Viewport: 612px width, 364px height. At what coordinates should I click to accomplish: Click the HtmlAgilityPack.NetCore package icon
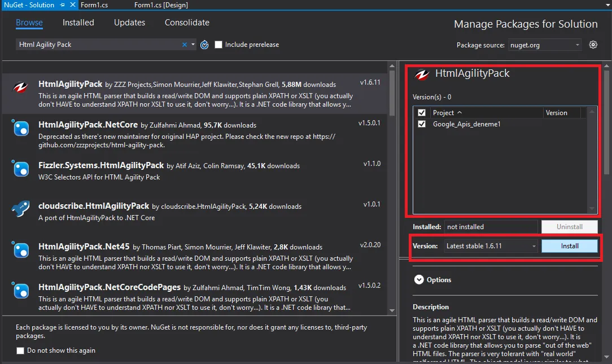[20, 128]
